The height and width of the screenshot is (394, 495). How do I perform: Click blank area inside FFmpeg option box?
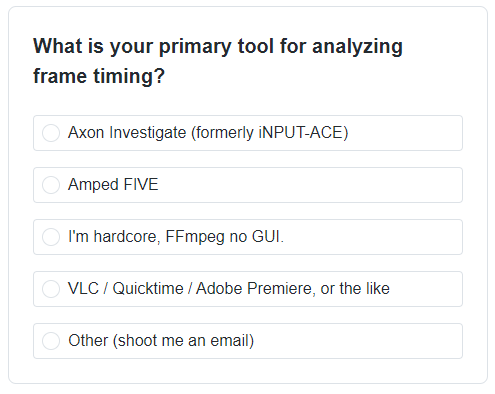click(x=373, y=237)
